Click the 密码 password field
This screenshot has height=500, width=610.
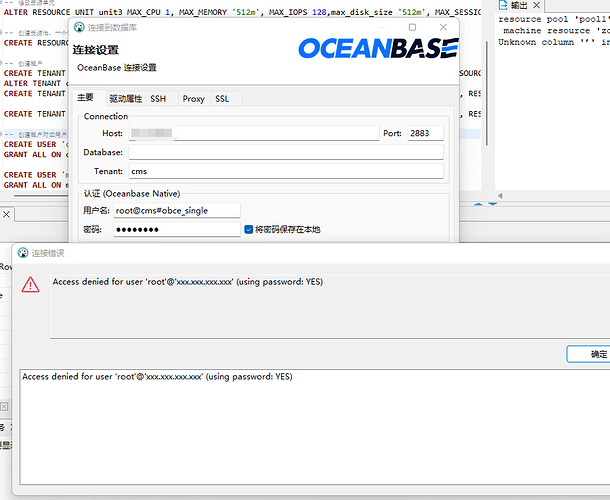click(x=177, y=229)
